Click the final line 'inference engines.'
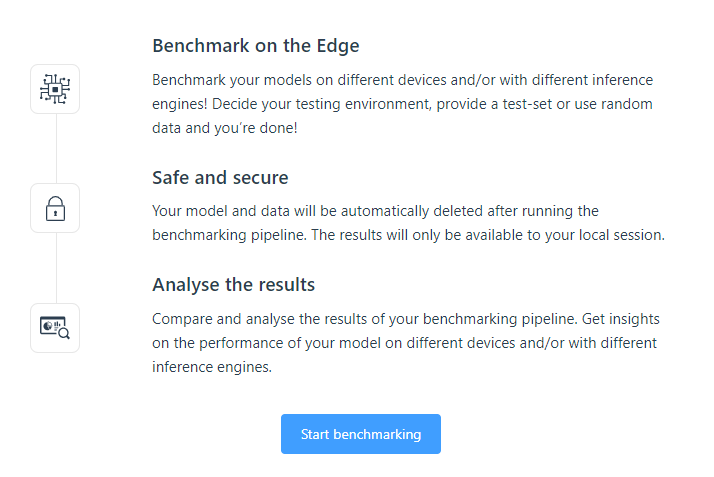 click(212, 367)
